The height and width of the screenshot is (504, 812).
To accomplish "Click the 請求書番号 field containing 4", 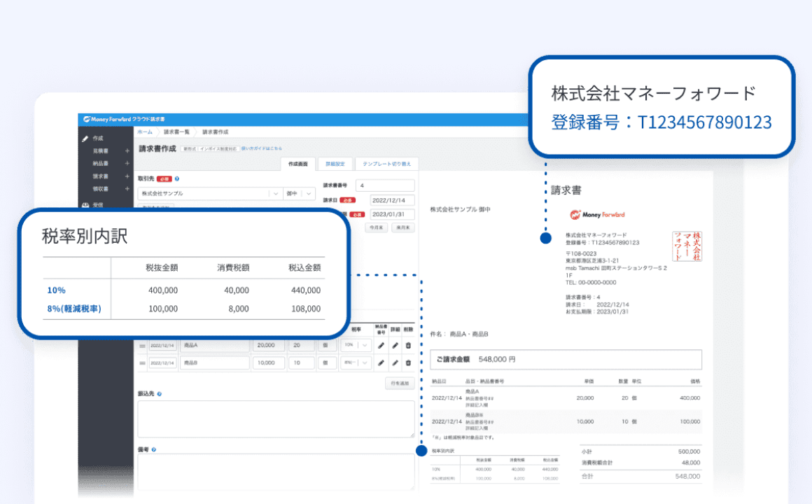I will (385, 185).
